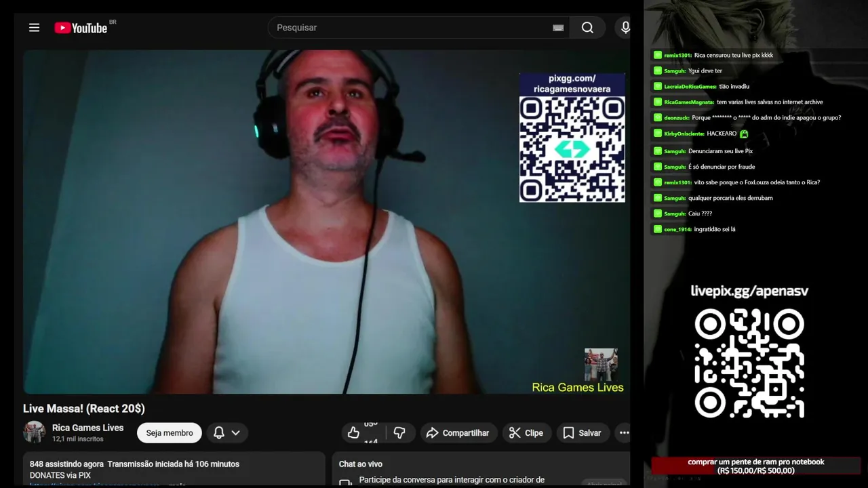The height and width of the screenshot is (488, 868).
Task: Create a clip with Clipe button
Action: [x=526, y=432]
